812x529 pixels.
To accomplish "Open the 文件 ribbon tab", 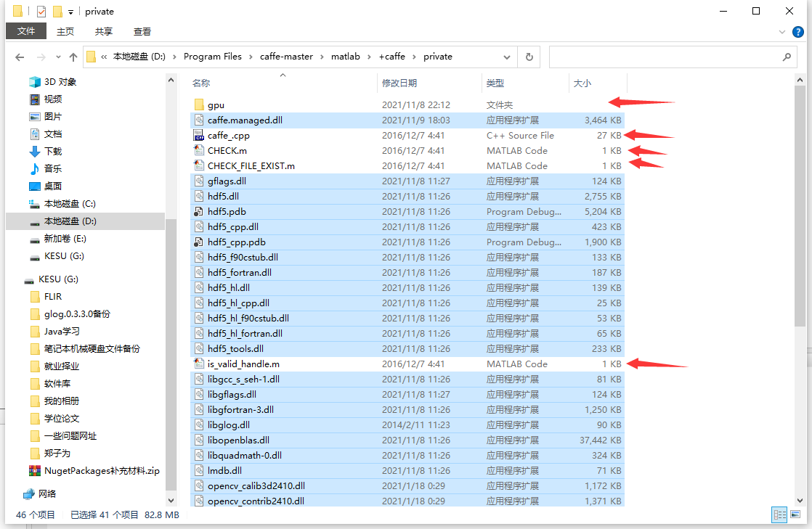I will (x=26, y=32).
